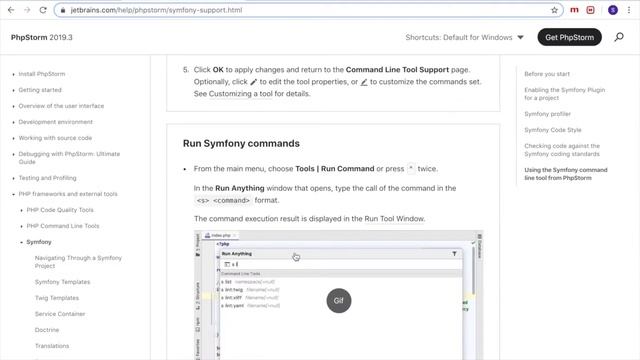Click the address bar URL field

pyautogui.click(x=308, y=10)
